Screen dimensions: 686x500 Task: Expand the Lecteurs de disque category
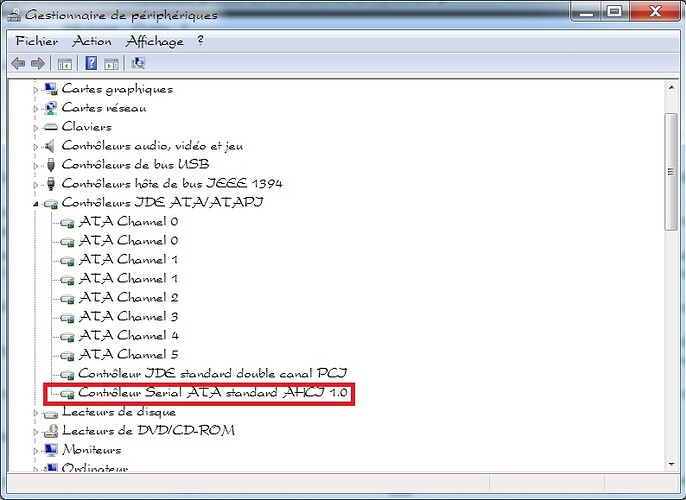click(36, 412)
